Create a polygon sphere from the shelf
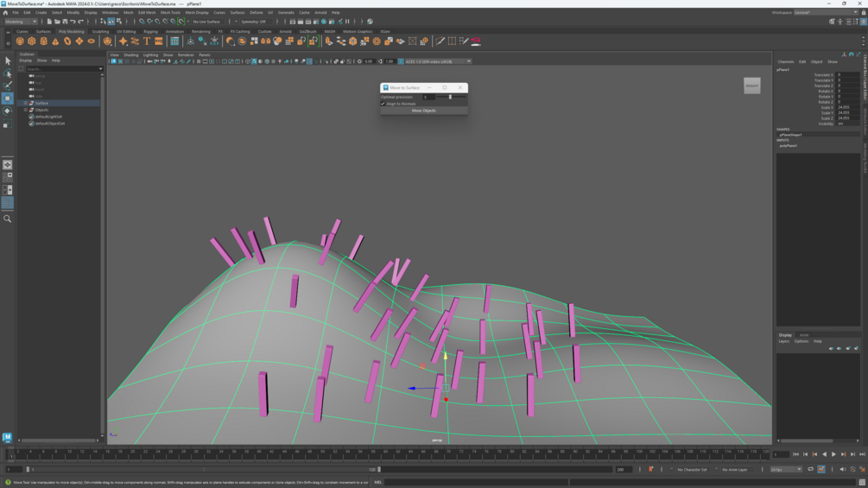 (20, 41)
